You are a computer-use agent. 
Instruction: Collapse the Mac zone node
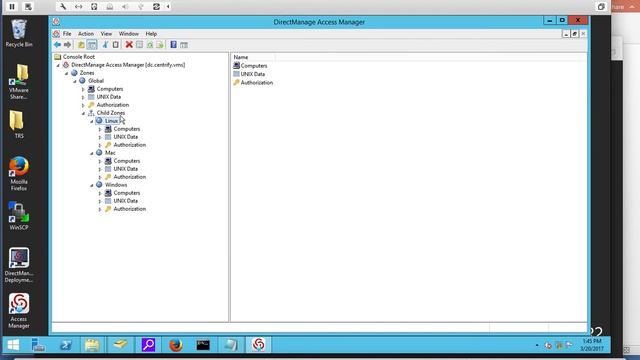click(x=92, y=153)
